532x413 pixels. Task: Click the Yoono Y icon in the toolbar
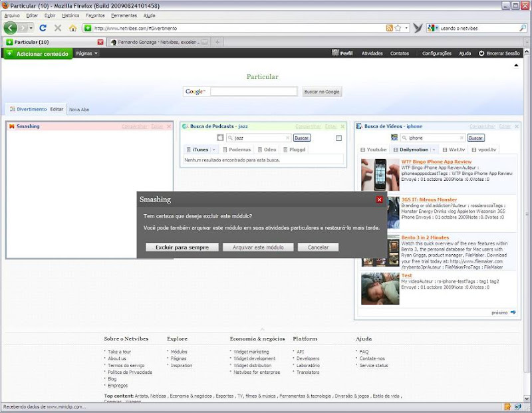[x=418, y=28]
